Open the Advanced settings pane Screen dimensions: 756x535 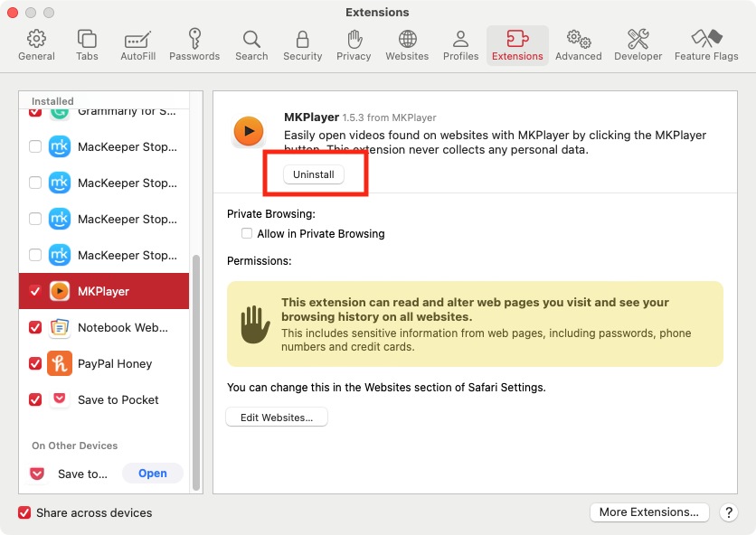[578, 45]
